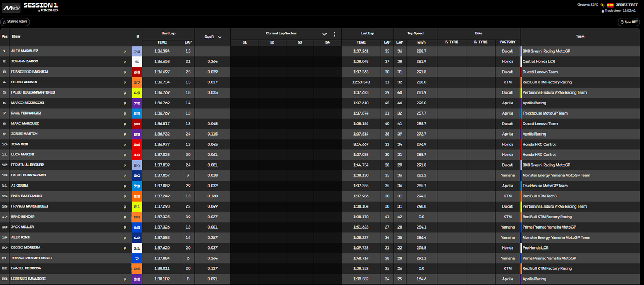Click the P pit icon in Alex Marquez's row
This screenshot has height=285, width=644.
(125, 52)
